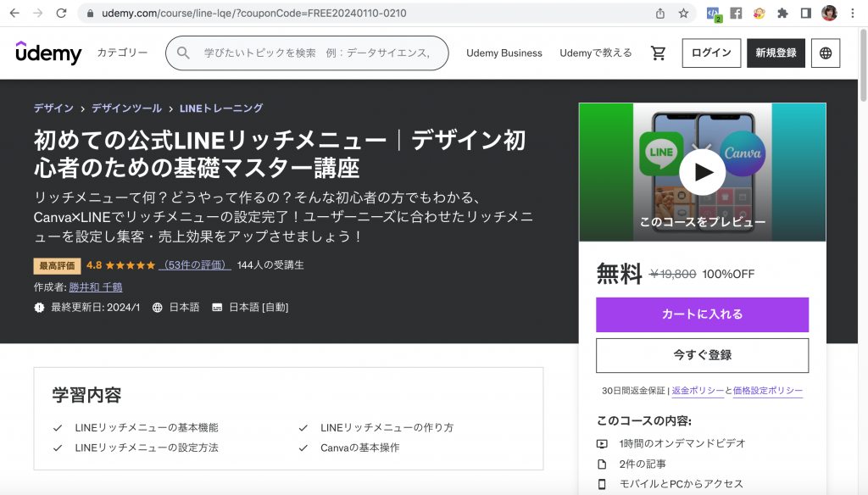
Task: Click the ログイン button
Action: [x=711, y=53]
